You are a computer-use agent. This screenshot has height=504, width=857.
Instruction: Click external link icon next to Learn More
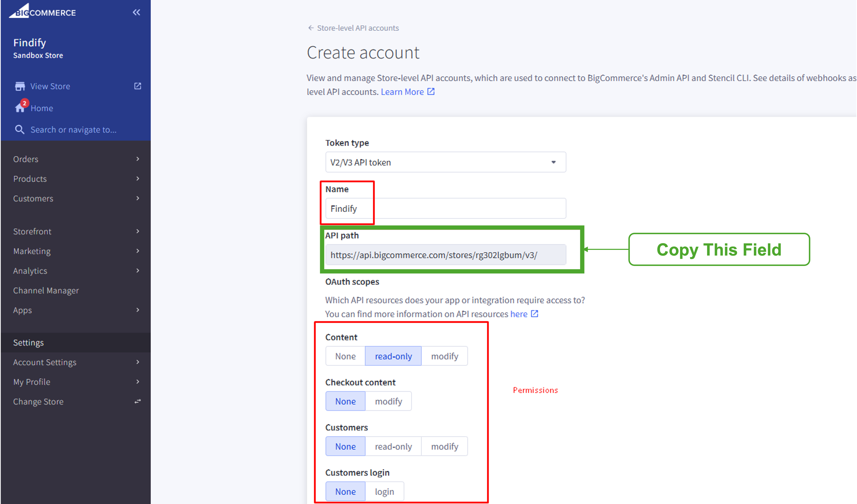[x=431, y=92]
